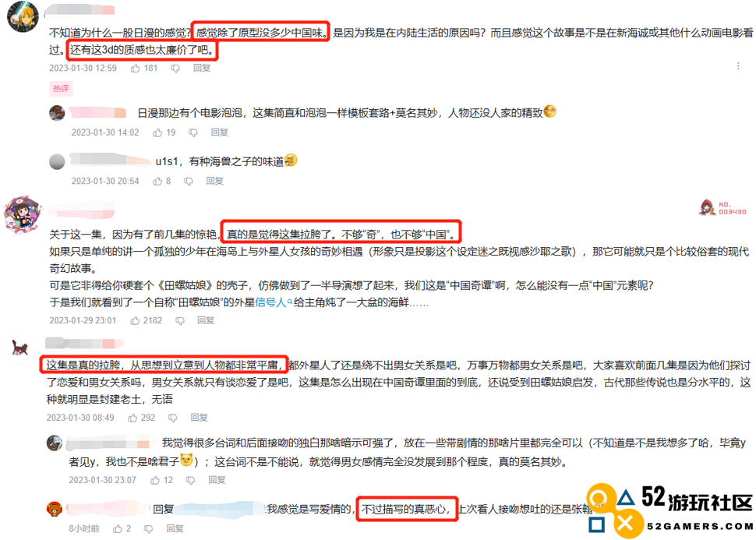
Task: Click 回复 under the 292-like comment
Action: [199, 418]
